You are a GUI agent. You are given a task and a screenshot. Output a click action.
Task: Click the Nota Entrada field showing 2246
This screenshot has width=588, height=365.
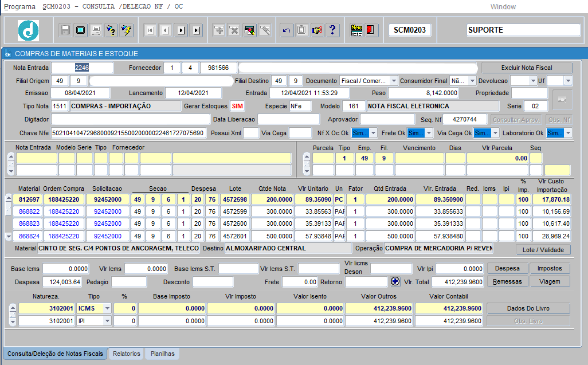(x=82, y=68)
